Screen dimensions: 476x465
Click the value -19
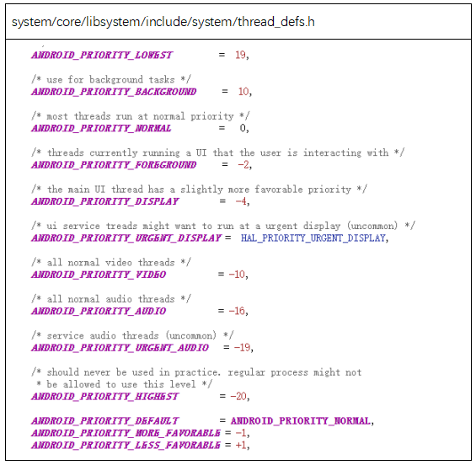[x=243, y=347]
